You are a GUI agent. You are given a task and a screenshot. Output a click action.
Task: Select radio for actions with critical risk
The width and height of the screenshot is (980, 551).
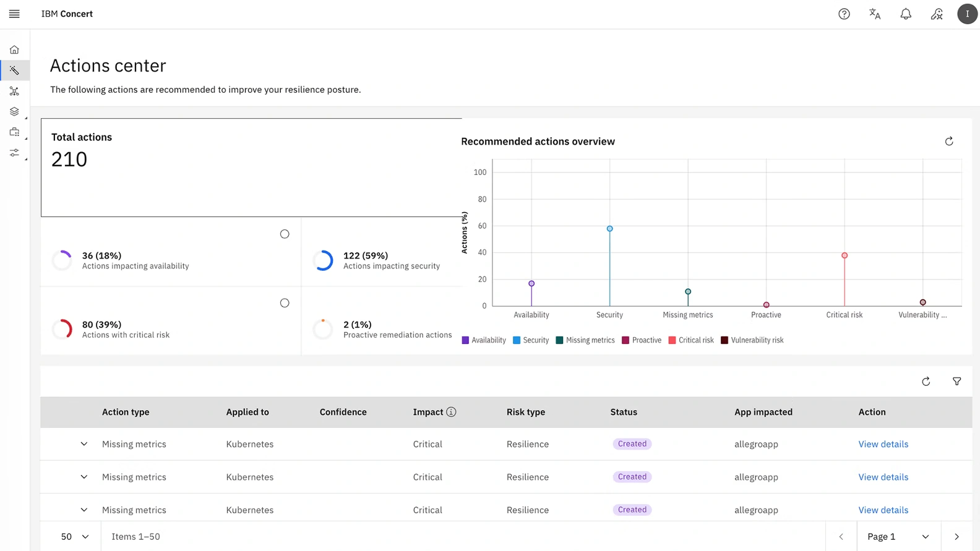click(285, 303)
